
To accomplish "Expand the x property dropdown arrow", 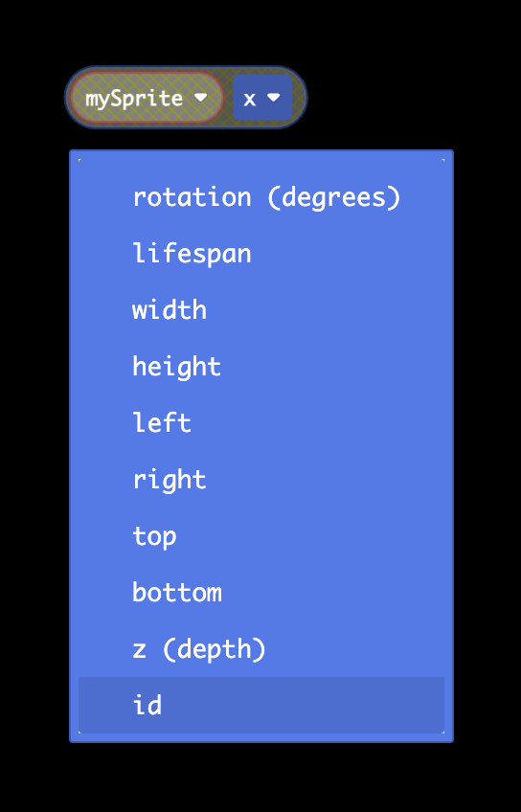I will pyautogui.click(x=274, y=98).
